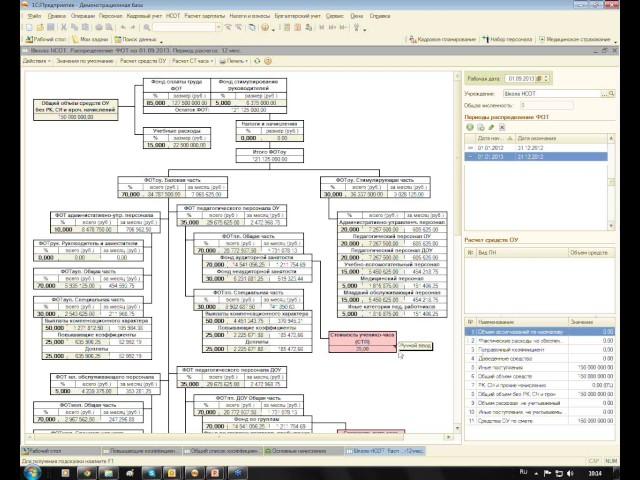The width and height of the screenshot is (640, 480).
Task: Click the Набор персонала button
Action: (507, 39)
